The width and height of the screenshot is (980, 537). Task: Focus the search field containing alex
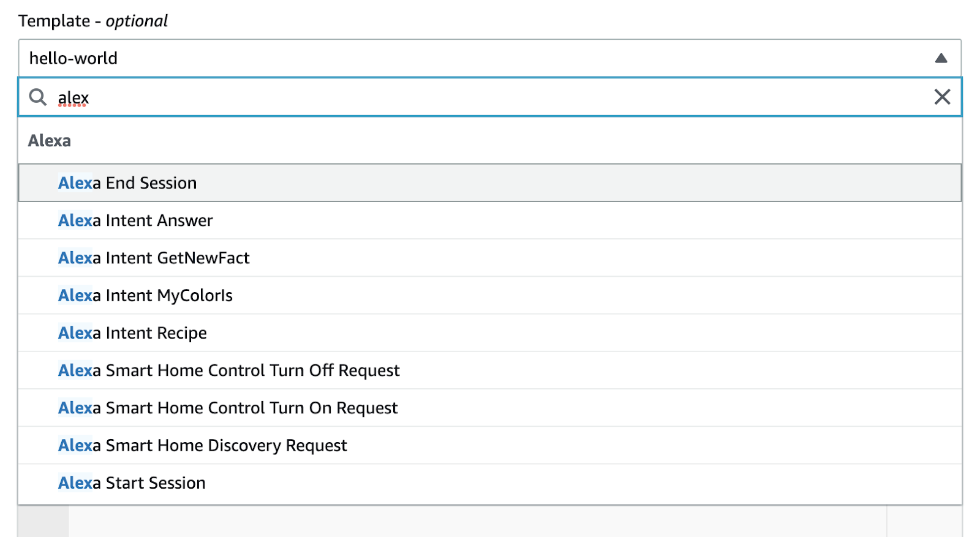click(490, 97)
